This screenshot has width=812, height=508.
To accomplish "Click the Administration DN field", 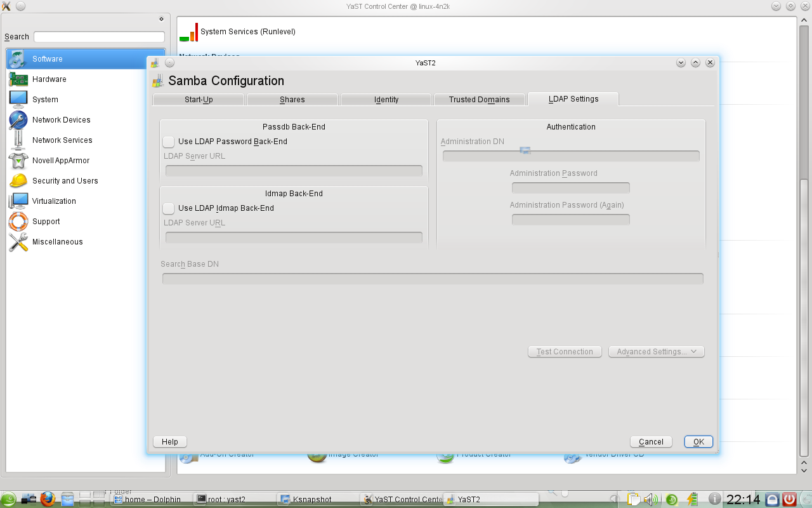I will (x=571, y=156).
